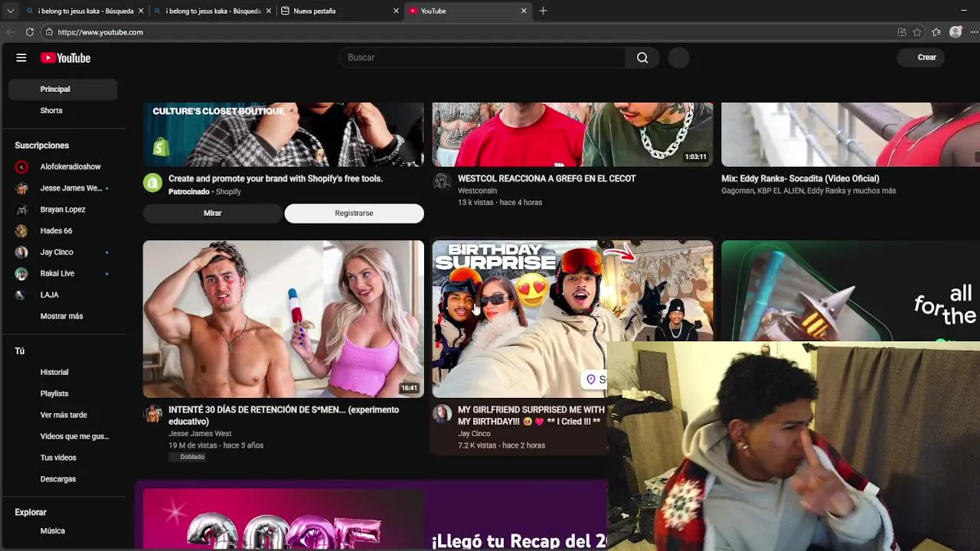
Task: Click the address bar URL youtube.com
Action: click(100, 32)
